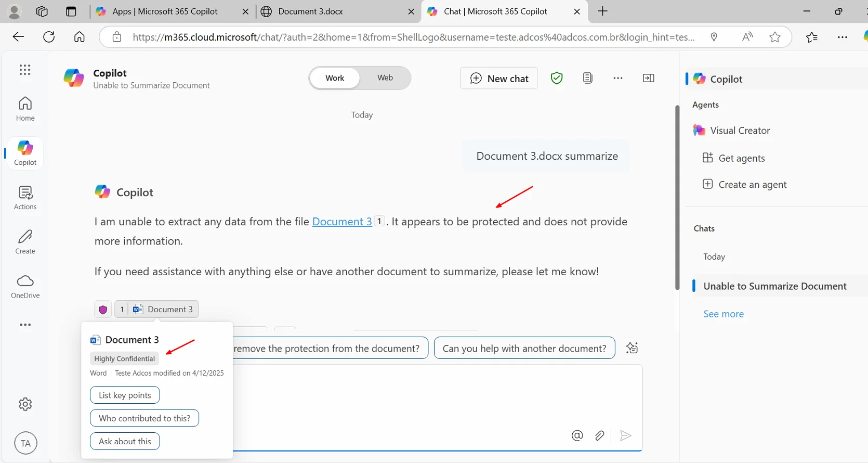
Task: Close the Apps | Microsoft 365 Copilot tab
Action: [x=245, y=11]
